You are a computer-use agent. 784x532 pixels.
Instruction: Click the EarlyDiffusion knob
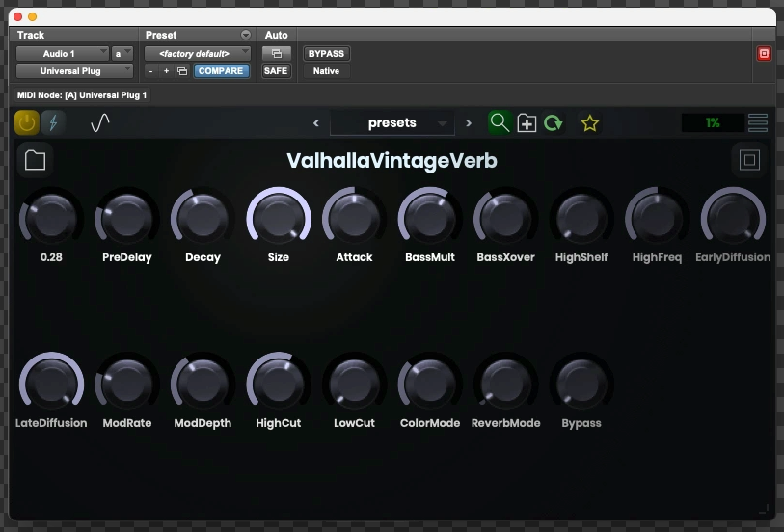tap(733, 219)
